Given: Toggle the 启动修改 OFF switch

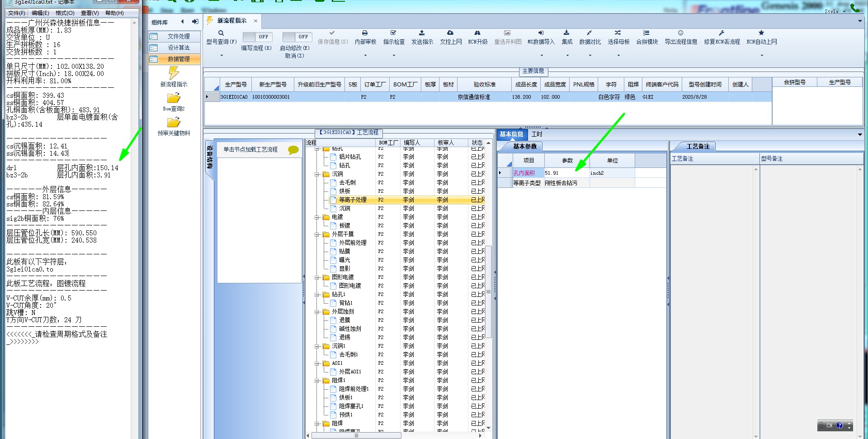Looking at the screenshot, I should 297,37.
